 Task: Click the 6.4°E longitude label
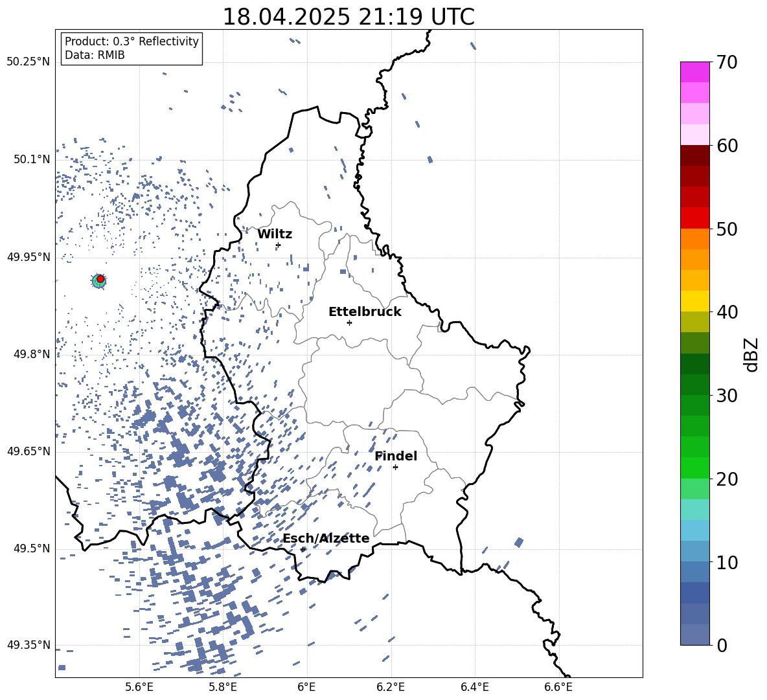coord(474,688)
